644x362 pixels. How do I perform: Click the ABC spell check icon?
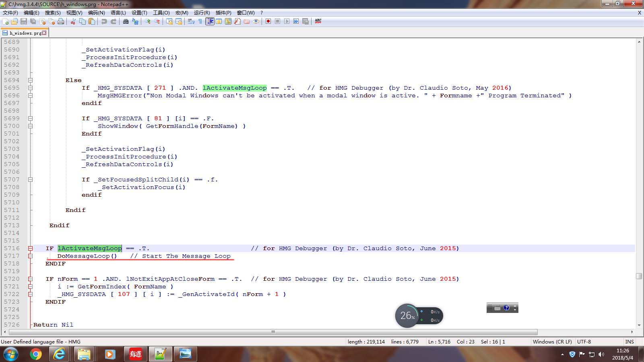[318, 21]
